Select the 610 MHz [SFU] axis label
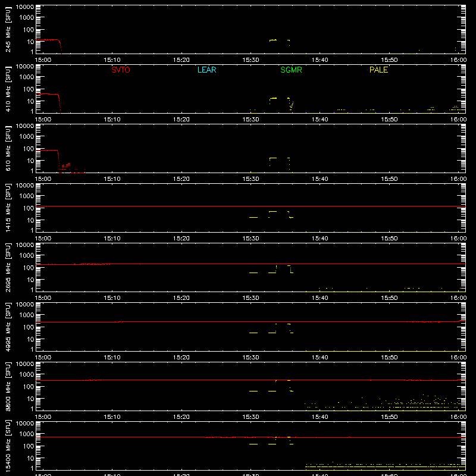 (8, 148)
